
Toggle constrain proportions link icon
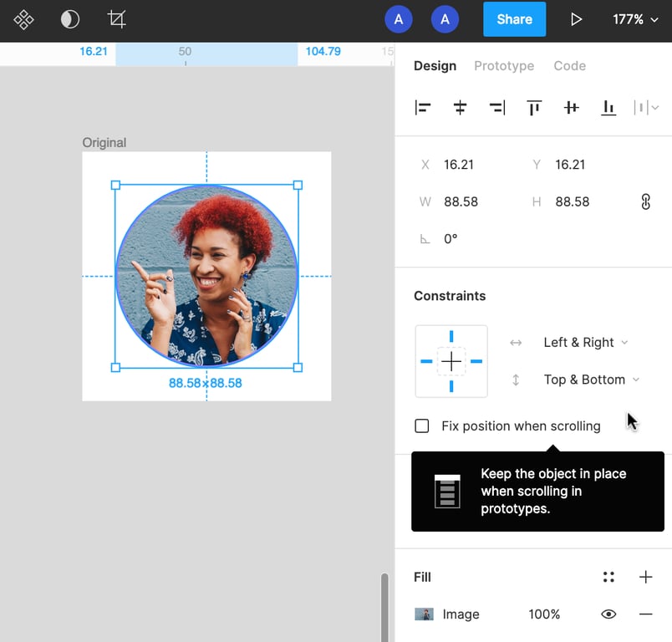tap(645, 201)
